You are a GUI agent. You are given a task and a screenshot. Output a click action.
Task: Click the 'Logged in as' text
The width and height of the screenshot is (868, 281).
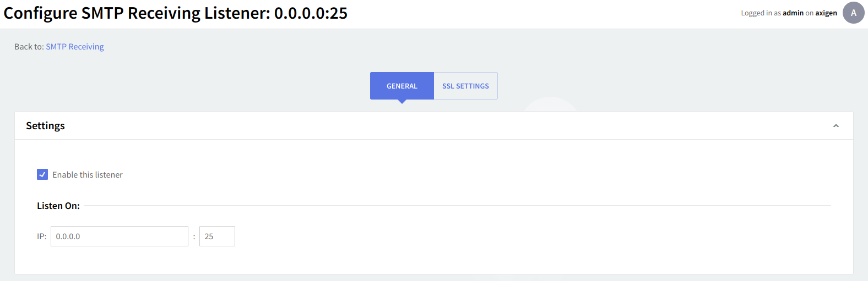coord(761,13)
